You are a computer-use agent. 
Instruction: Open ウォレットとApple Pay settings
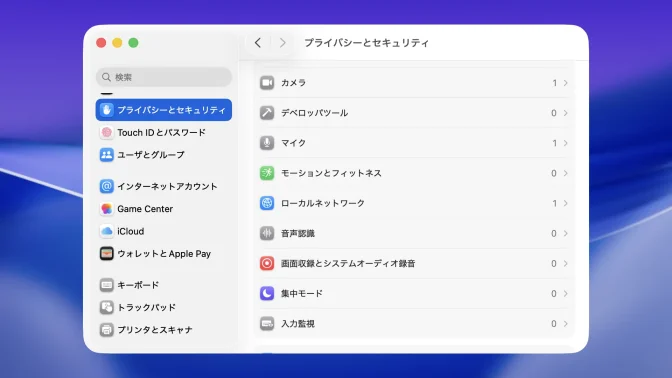[x=164, y=254]
